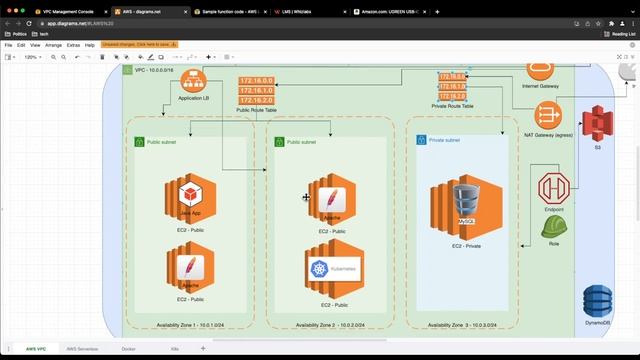The width and height of the screenshot is (640, 360).
Task: Select the Public Route Table icon
Action: click(256, 91)
